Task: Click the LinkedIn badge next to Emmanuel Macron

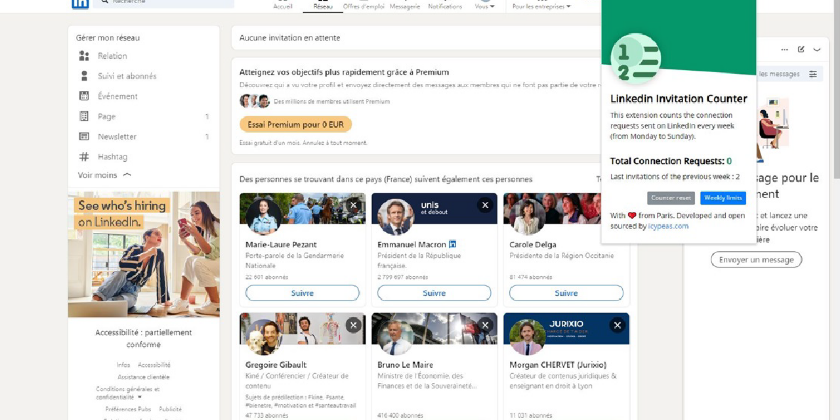Action: [x=453, y=244]
